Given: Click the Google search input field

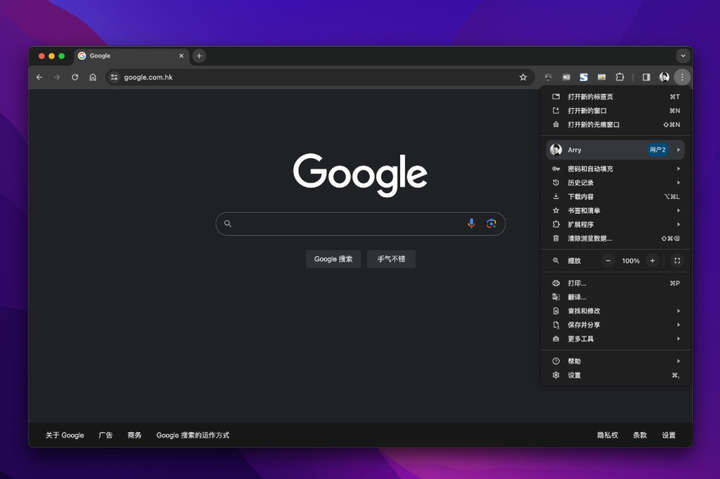Looking at the screenshot, I should click(360, 224).
